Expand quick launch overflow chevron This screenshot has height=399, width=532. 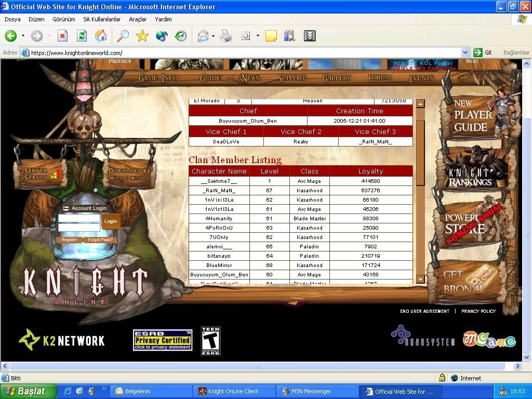click(x=104, y=389)
